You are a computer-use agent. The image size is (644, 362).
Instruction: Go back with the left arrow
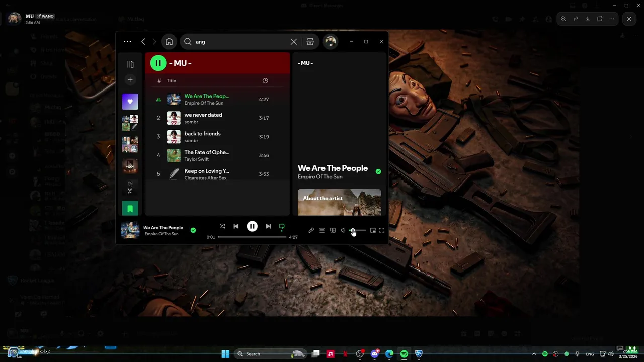pyautogui.click(x=143, y=42)
